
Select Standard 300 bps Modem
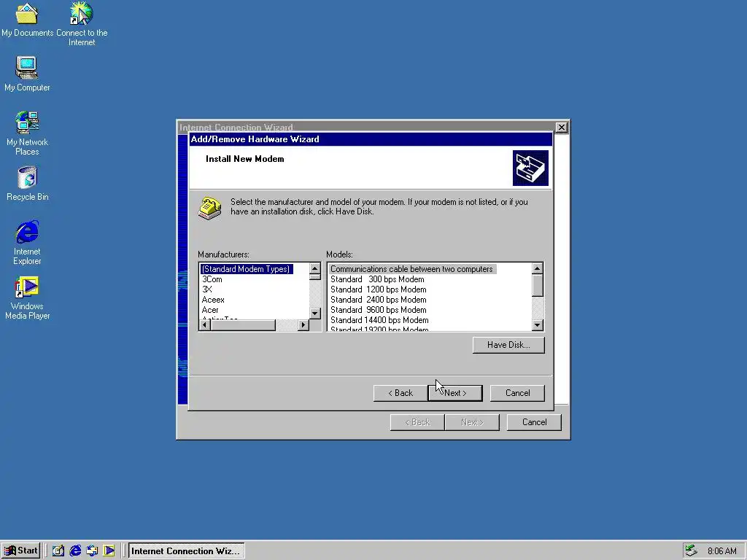coord(377,279)
